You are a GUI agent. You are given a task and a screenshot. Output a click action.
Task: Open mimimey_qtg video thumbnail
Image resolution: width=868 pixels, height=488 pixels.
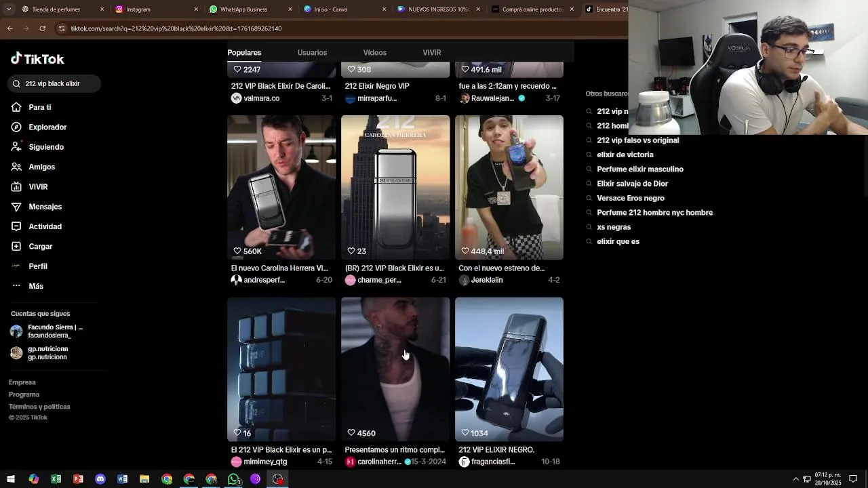click(281, 369)
